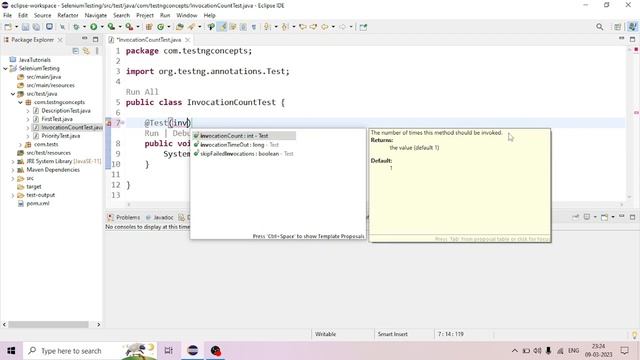Select PriorityTest.java in Package Explorer

pos(60,136)
